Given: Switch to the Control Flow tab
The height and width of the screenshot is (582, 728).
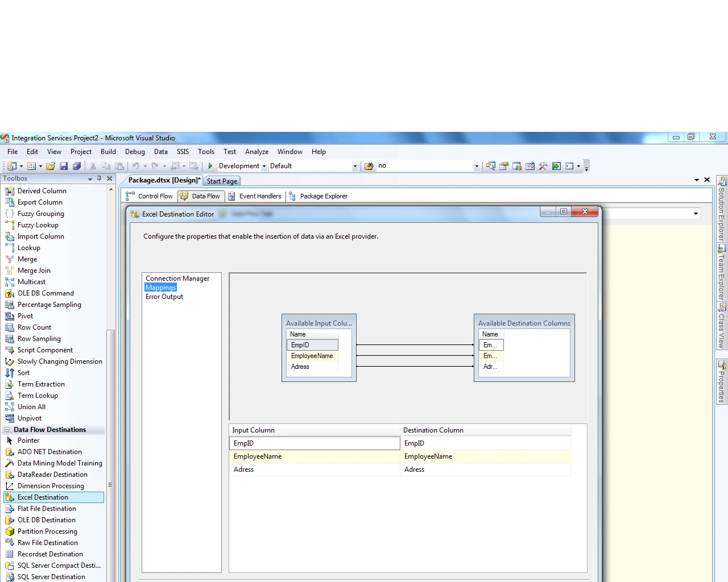Looking at the screenshot, I should click(x=150, y=196).
